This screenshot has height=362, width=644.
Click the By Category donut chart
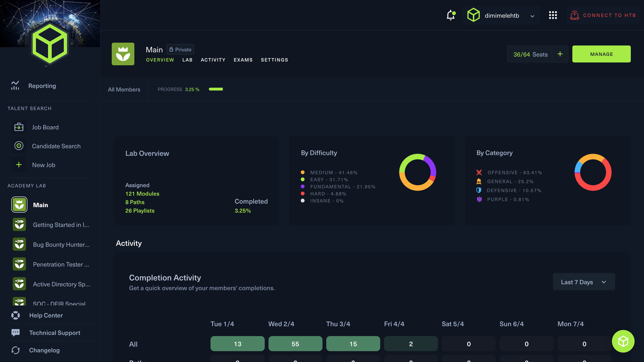[x=593, y=172]
